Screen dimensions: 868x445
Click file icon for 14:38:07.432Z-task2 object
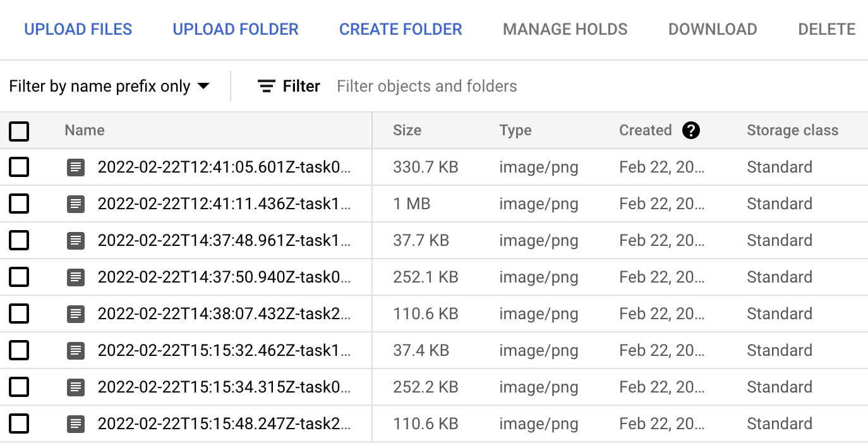[76, 314]
